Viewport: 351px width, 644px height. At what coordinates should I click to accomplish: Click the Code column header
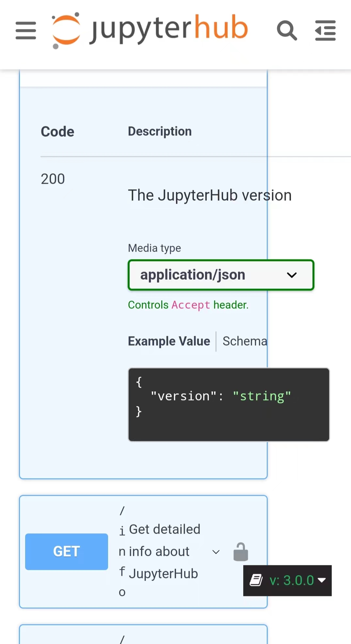click(57, 132)
